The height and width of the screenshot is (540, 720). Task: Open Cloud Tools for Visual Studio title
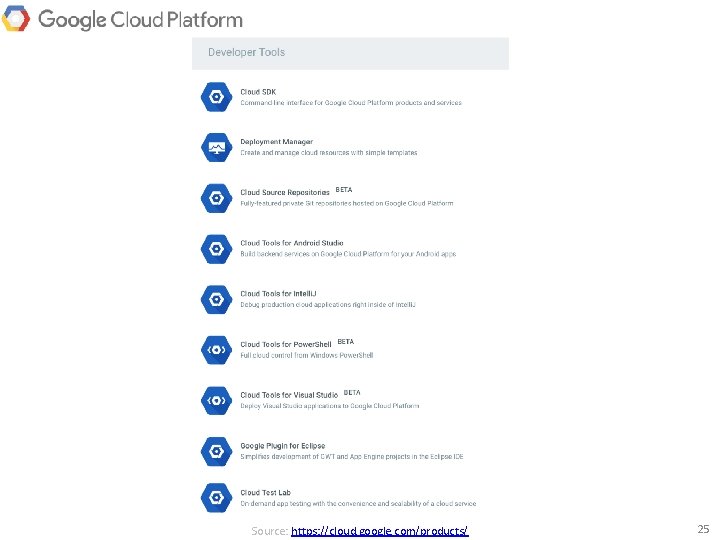pyautogui.click(x=289, y=395)
